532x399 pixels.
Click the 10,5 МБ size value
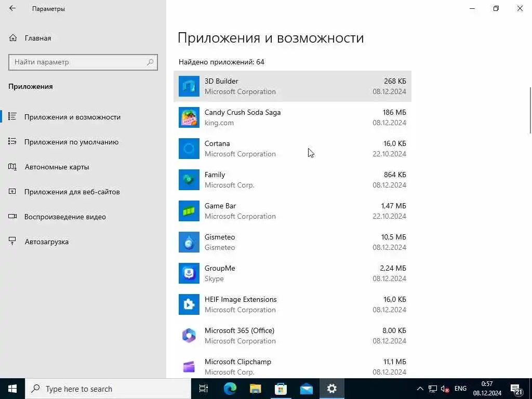tap(394, 237)
